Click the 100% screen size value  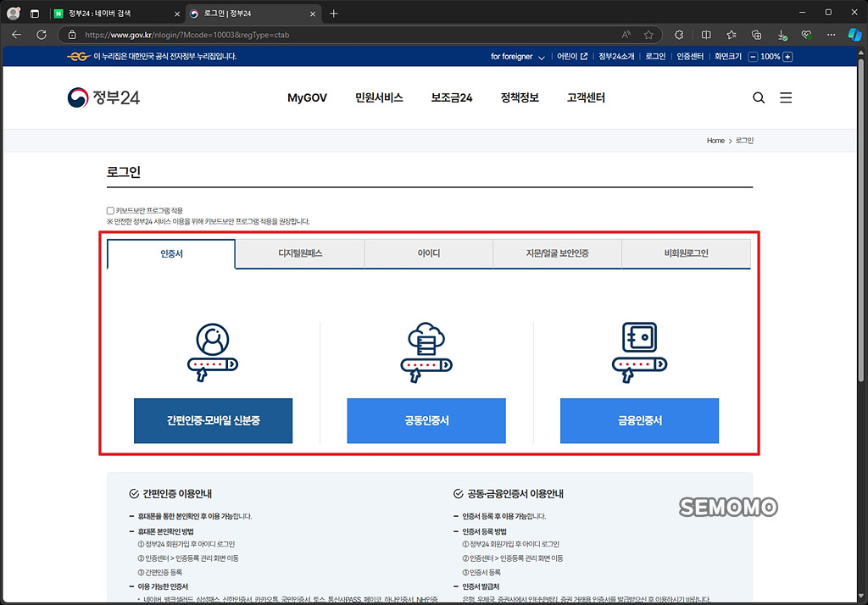tap(770, 57)
